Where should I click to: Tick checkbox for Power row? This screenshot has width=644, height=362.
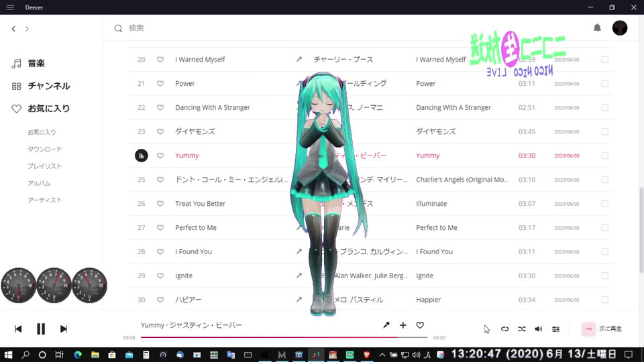click(605, 83)
